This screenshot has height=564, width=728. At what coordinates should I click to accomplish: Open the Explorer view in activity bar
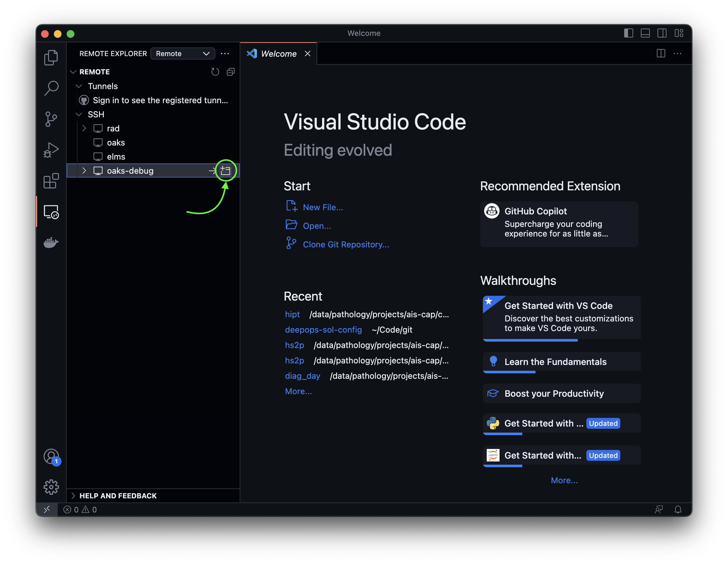tap(51, 57)
